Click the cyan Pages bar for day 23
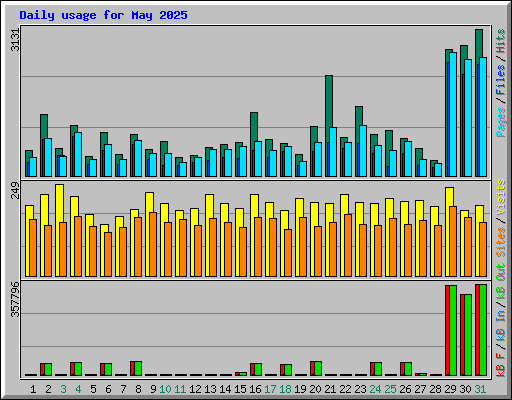Screen dimensions: 512x400 [363, 151]
